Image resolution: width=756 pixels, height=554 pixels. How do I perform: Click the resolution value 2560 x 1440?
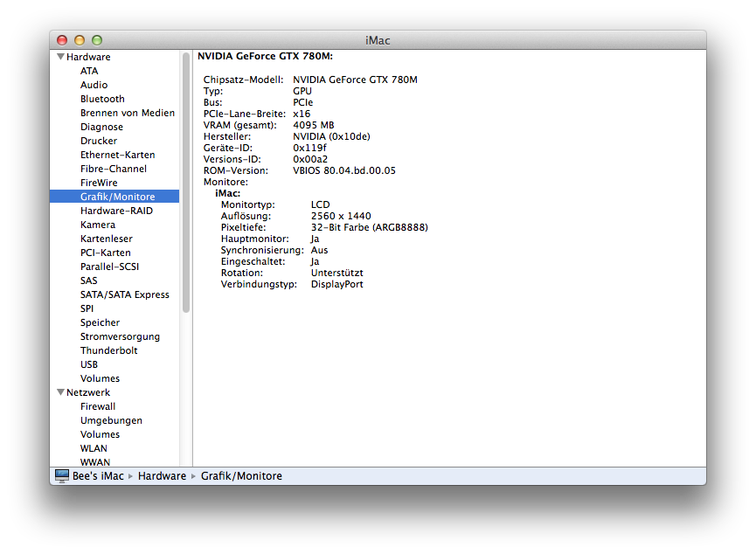point(341,216)
